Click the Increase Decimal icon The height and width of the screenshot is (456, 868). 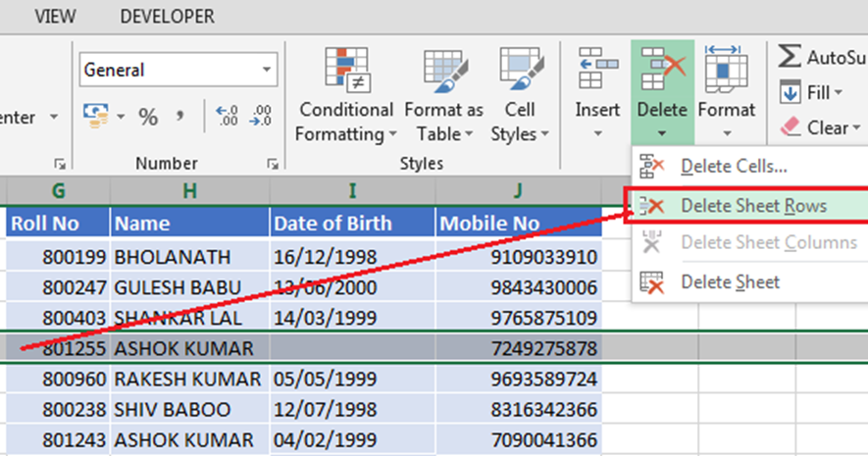227,117
